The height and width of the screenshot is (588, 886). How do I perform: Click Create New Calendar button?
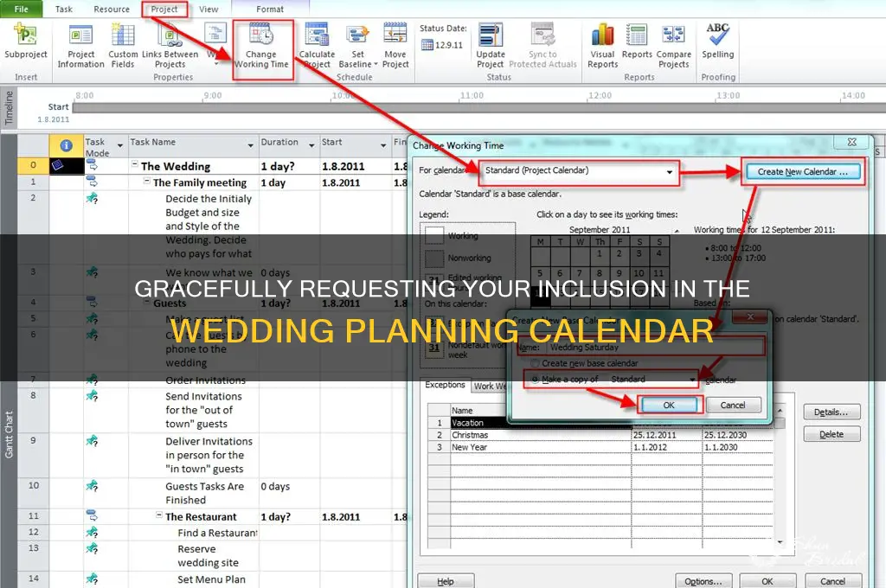[x=802, y=172]
